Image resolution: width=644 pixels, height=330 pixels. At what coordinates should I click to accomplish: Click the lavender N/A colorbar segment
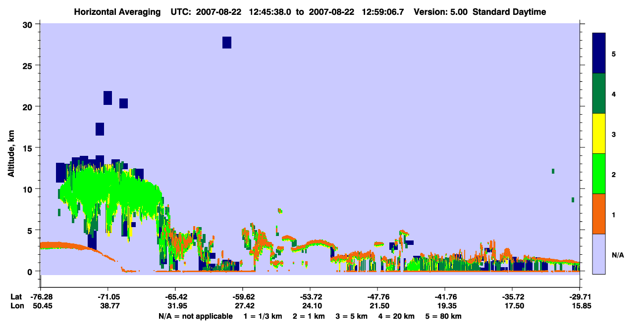coord(599,254)
